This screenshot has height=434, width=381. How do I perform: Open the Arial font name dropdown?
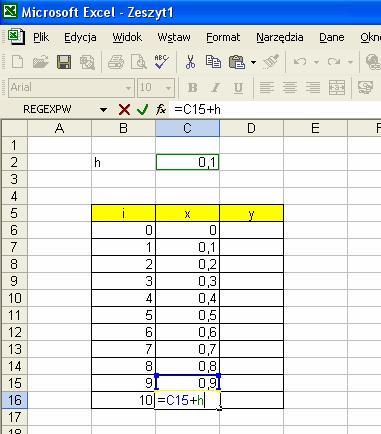point(128,88)
